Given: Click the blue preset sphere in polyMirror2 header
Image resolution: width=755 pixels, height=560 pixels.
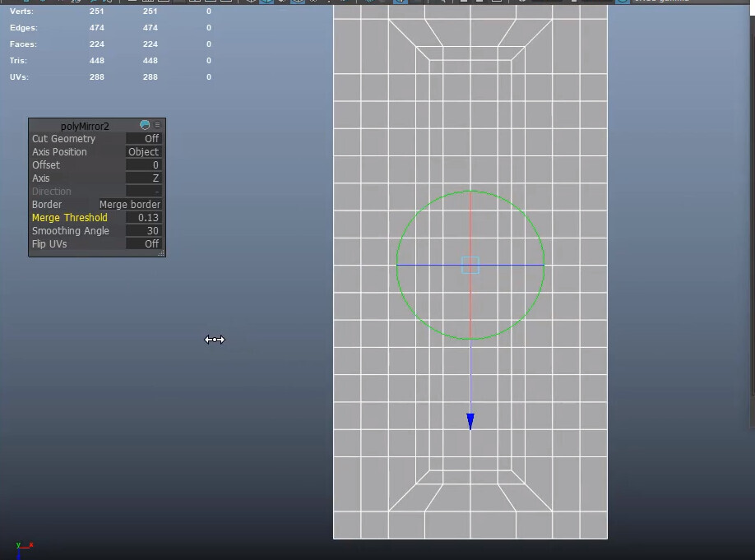Looking at the screenshot, I should (x=145, y=124).
